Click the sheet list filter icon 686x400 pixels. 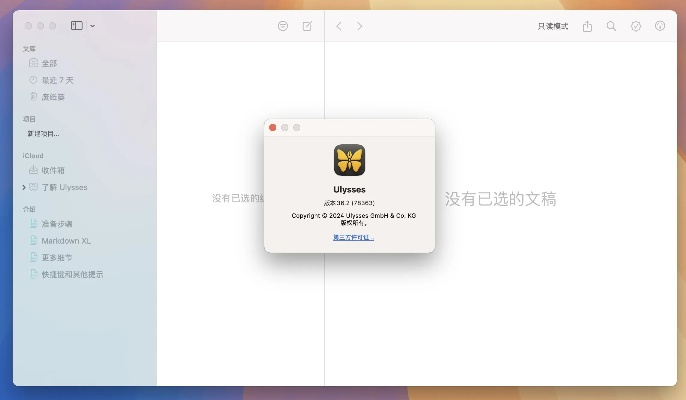pyautogui.click(x=283, y=26)
